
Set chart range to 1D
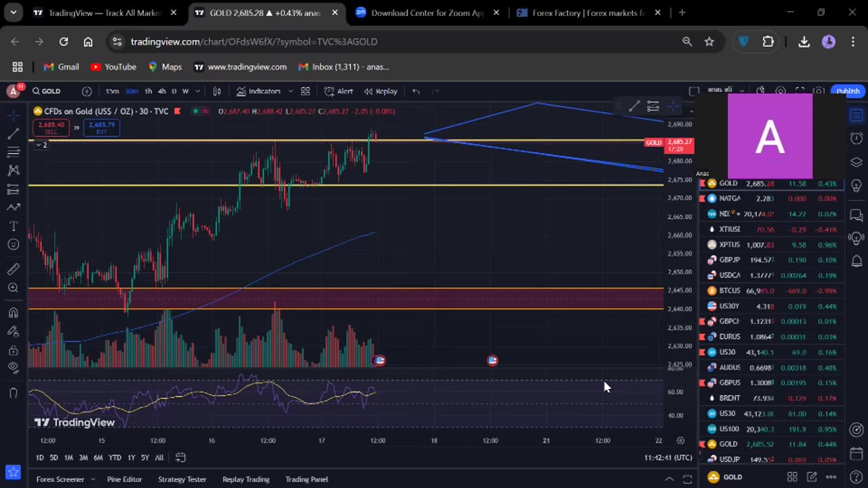coord(39,457)
